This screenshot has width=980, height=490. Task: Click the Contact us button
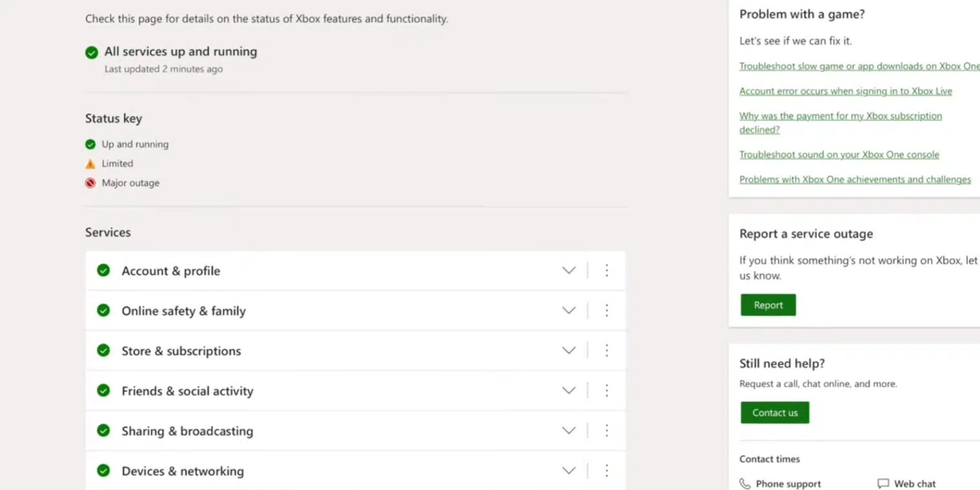point(774,413)
